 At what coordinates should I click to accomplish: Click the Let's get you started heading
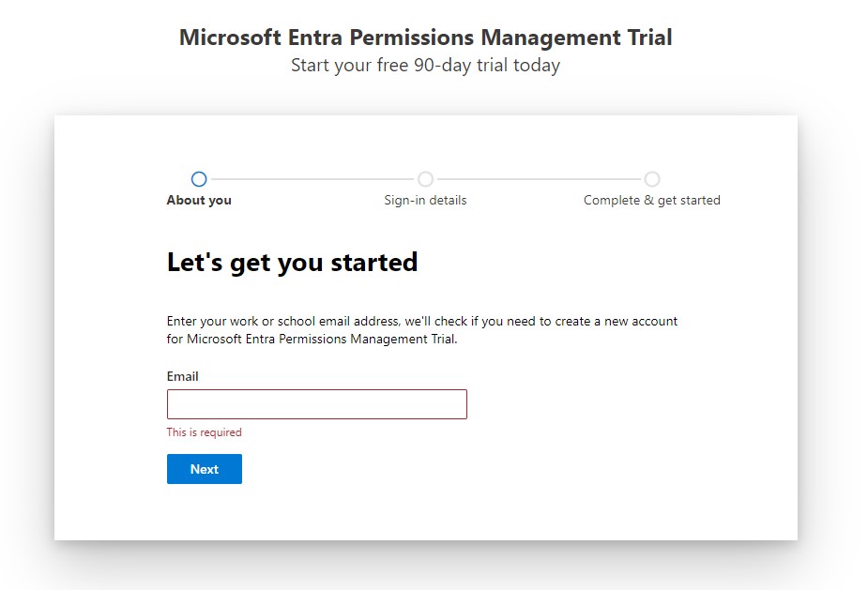[292, 263]
